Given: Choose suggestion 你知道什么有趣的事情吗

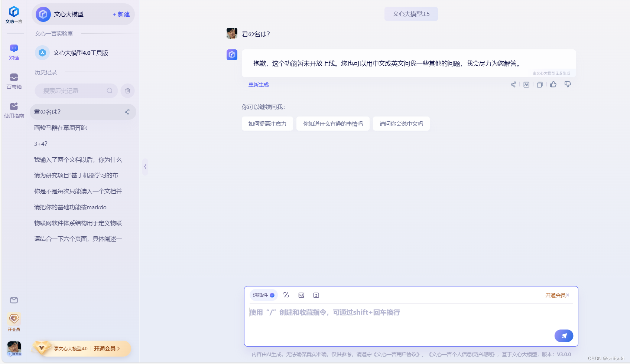Looking at the screenshot, I should pos(333,124).
